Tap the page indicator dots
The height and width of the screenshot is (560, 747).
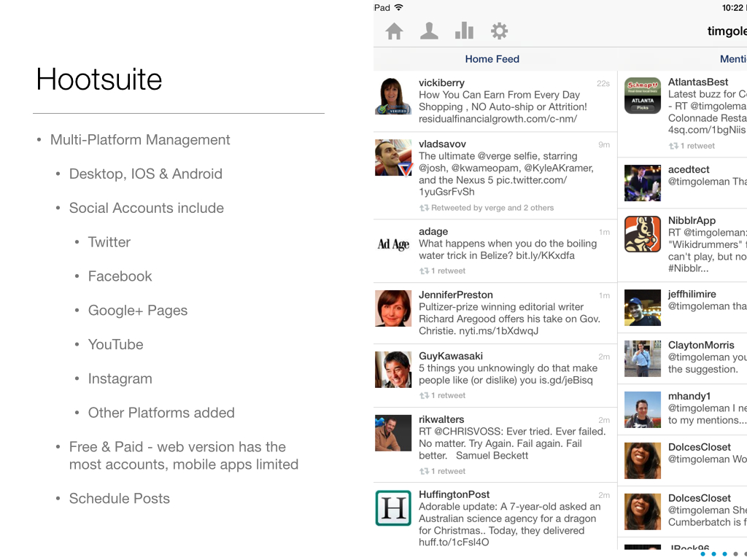(724, 554)
